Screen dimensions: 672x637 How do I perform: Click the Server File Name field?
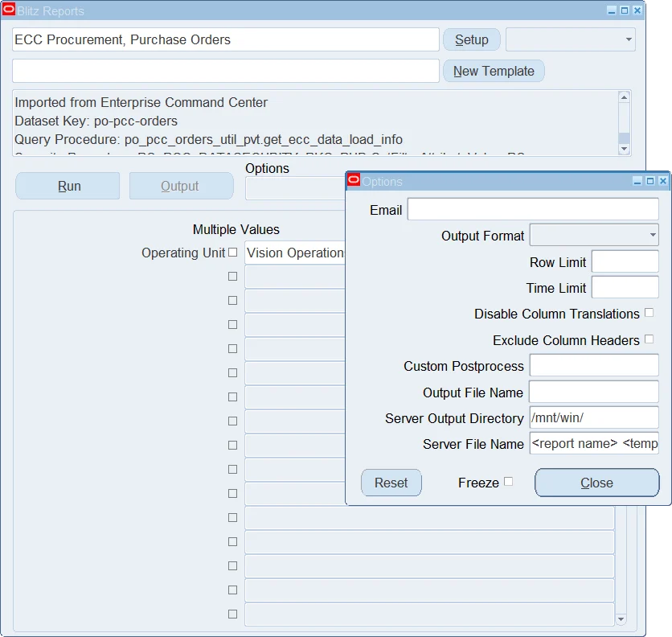pyautogui.click(x=594, y=443)
